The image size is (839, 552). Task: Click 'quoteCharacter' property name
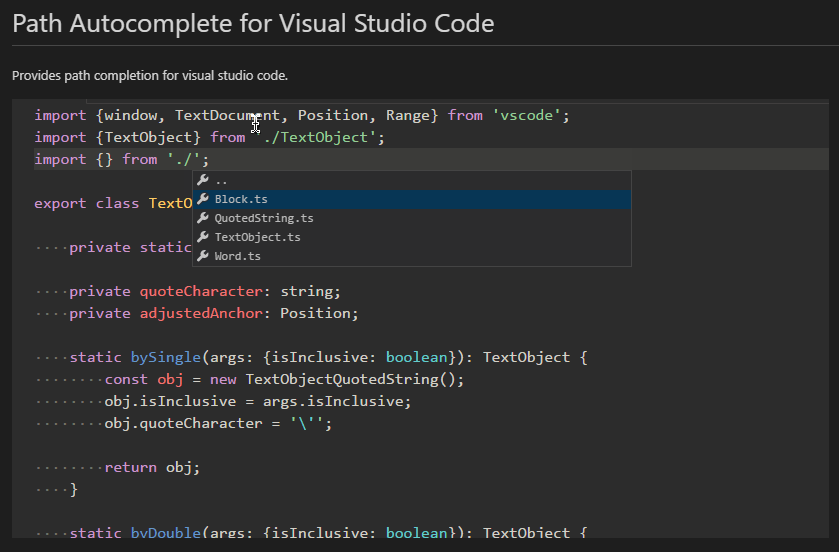(201, 292)
